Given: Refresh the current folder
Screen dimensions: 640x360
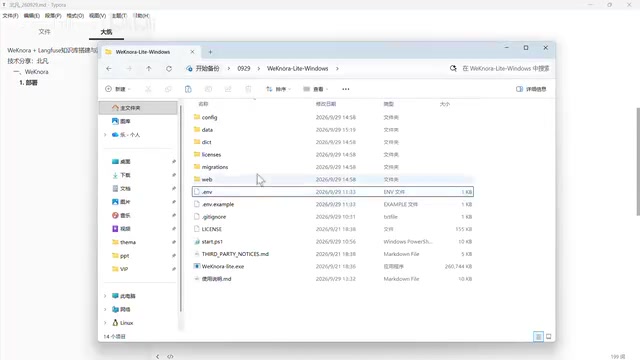Looking at the screenshot, I should click(x=169, y=69).
